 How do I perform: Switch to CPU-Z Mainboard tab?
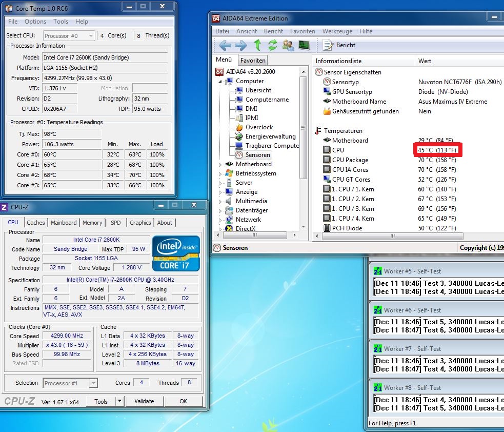64,223
